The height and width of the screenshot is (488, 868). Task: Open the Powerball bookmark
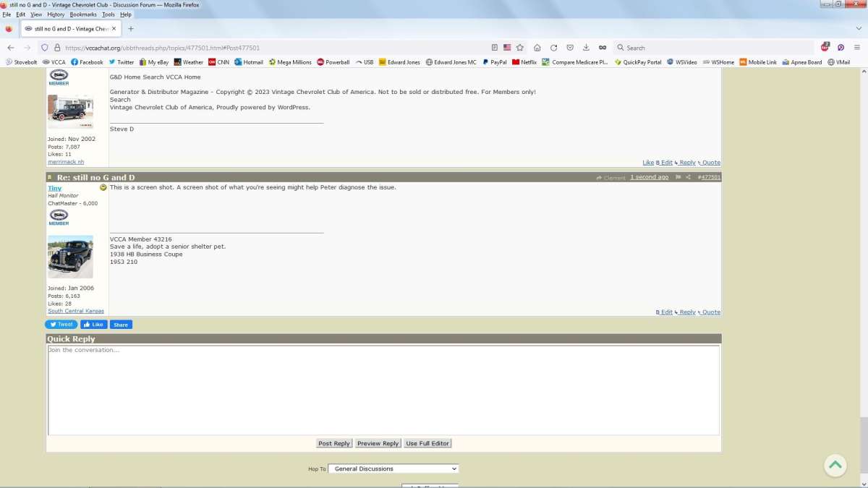(x=333, y=62)
